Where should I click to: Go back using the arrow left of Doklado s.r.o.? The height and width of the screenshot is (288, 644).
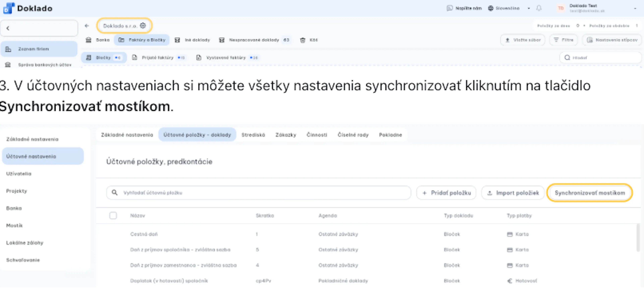coord(87,26)
